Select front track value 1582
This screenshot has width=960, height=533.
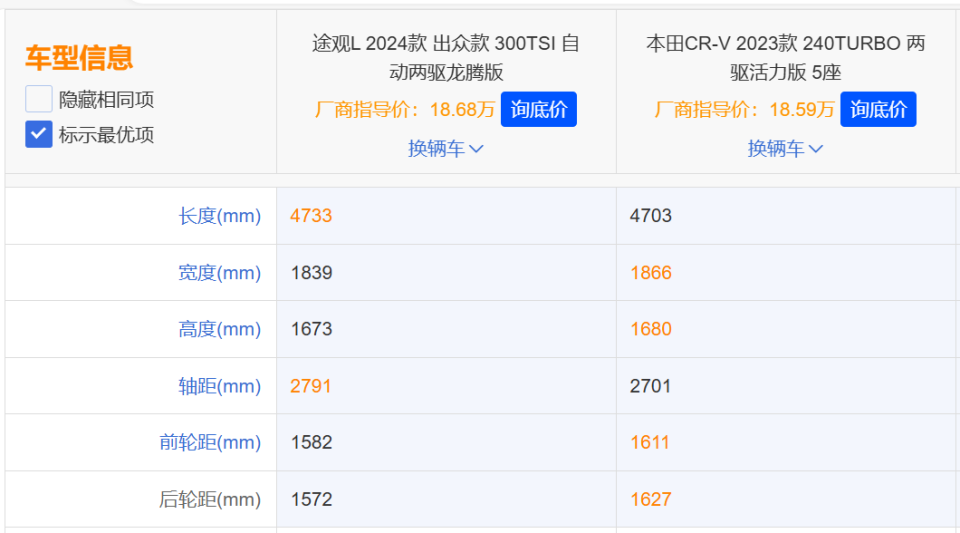click(x=311, y=442)
